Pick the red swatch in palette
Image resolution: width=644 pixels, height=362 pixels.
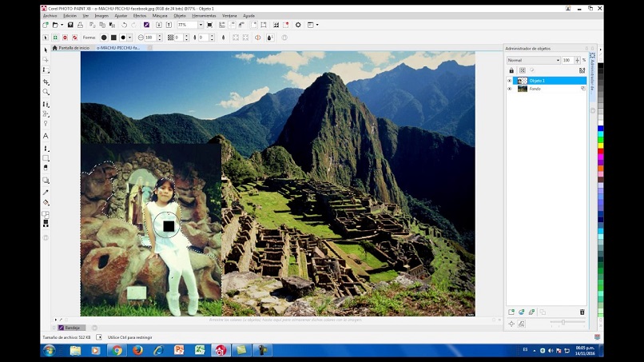coord(601,151)
